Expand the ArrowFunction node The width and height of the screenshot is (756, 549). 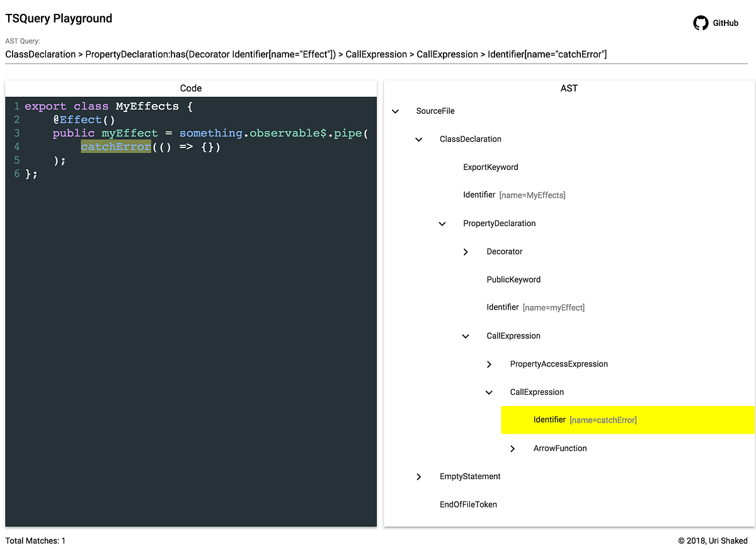pos(512,448)
